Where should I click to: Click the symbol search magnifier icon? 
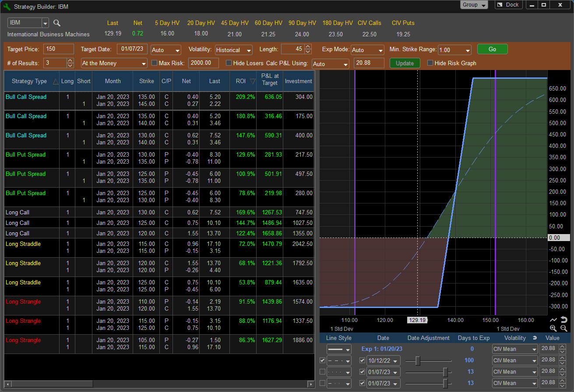[x=57, y=23]
